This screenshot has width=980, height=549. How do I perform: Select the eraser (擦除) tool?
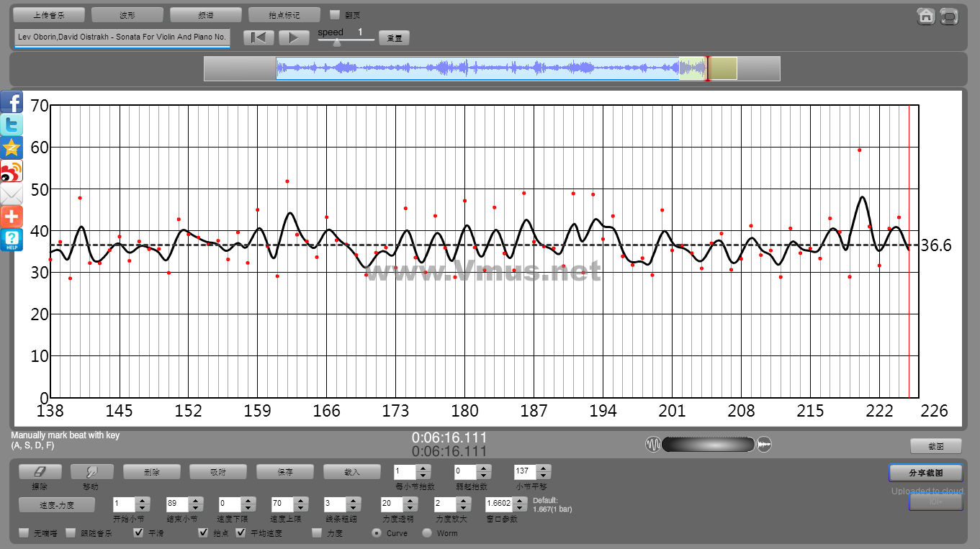coord(40,472)
